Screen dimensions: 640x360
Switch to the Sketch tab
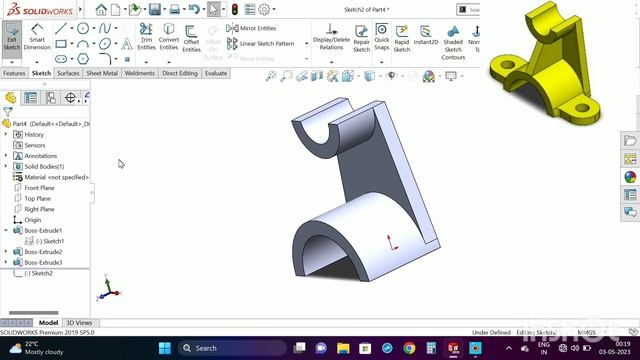pos(41,73)
